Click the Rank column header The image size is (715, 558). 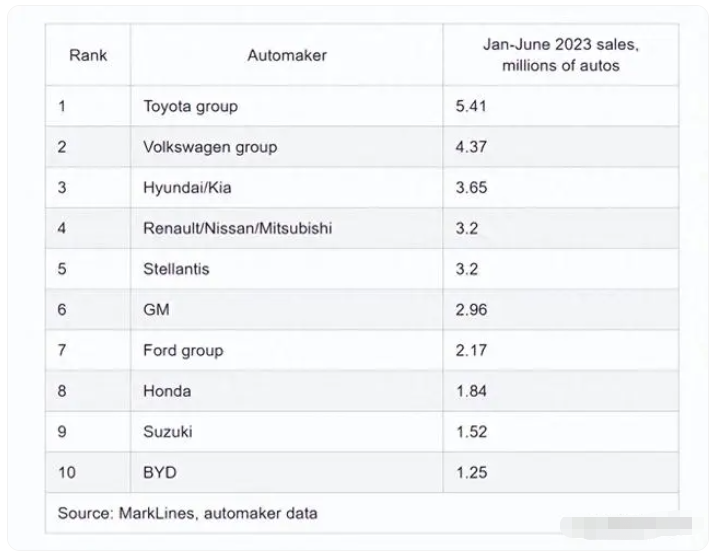point(88,55)
